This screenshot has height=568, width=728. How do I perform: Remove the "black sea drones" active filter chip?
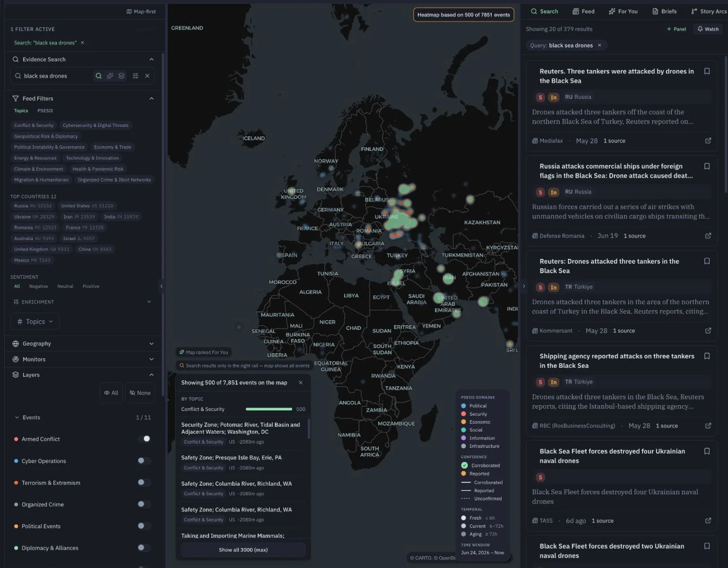pos(82,43)
